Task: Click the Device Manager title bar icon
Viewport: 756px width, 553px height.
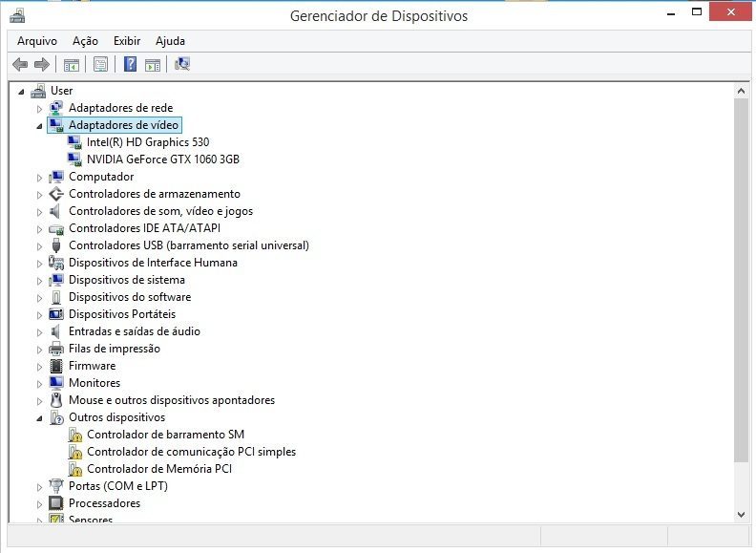Action: click(x=17, y=15)
